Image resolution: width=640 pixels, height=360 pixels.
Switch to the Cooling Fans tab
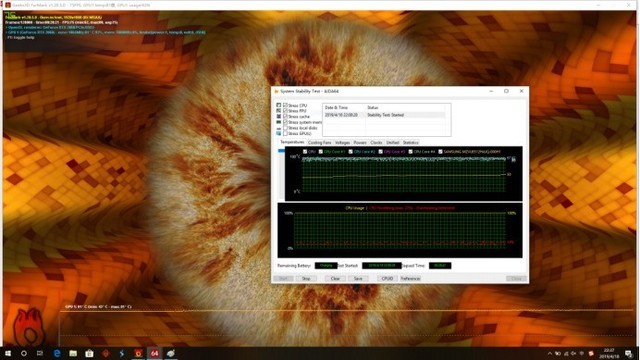(x=320, y=142)
